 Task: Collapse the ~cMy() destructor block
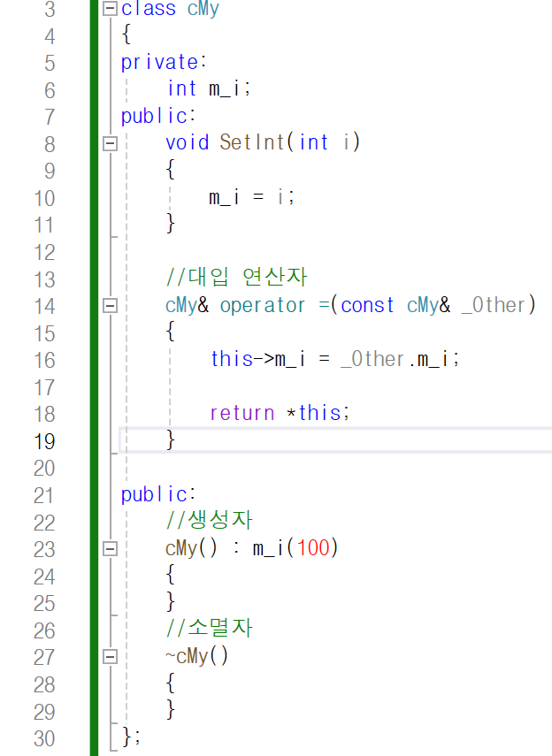pyautogui.click(x=110, y=656)
